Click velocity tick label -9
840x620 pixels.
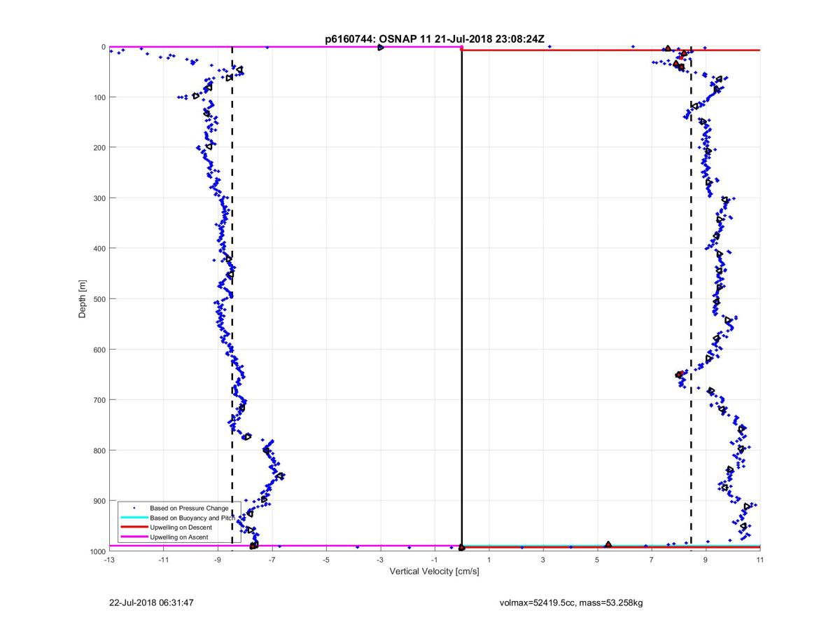(218, 560)
